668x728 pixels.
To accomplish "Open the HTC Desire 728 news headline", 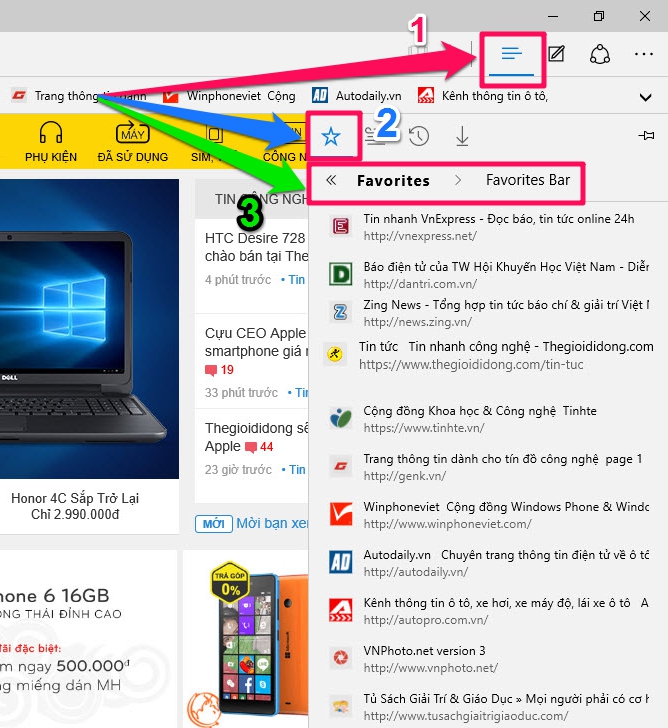I will pos(256,247).
